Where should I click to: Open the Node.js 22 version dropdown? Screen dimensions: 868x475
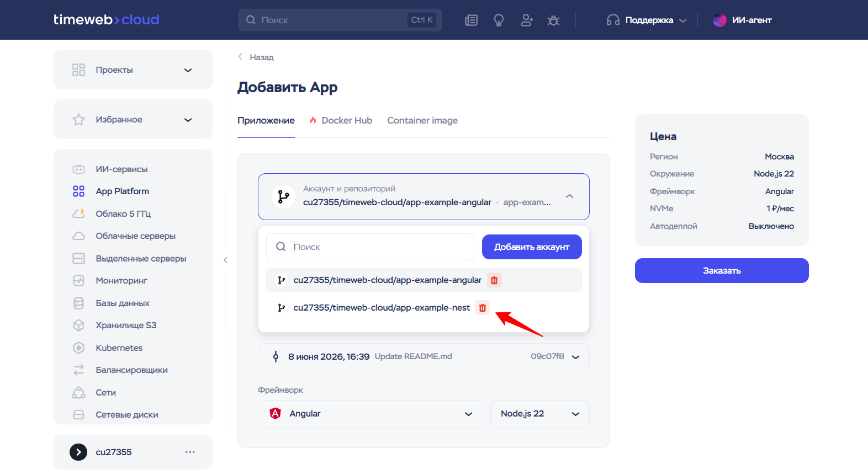540,414
